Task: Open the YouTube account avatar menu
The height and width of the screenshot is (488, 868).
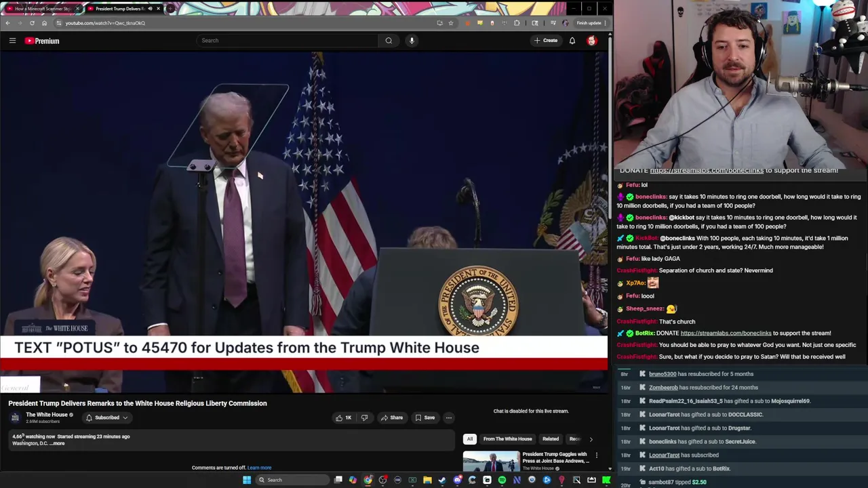Action: click(x=591, y=41)
